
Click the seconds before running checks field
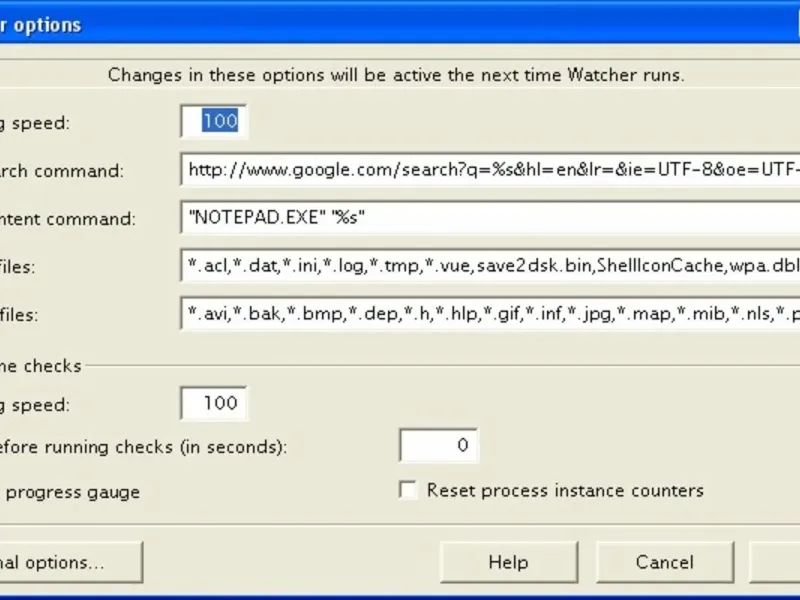tap(439, 445)
